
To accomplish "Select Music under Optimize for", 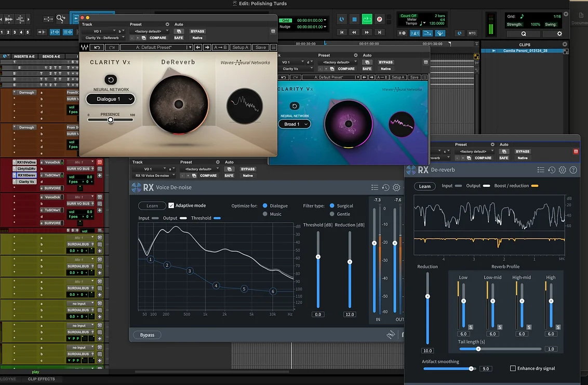I will [265, 214].
